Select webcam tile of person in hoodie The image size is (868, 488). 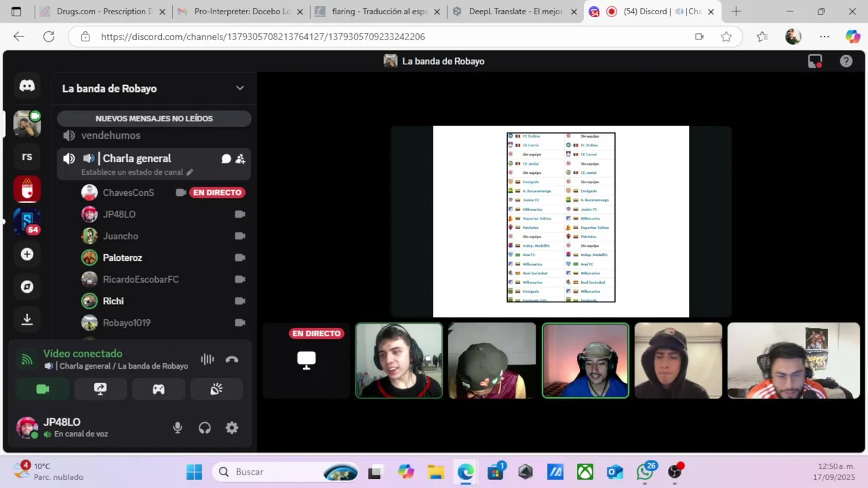click(x=678, y=361)
